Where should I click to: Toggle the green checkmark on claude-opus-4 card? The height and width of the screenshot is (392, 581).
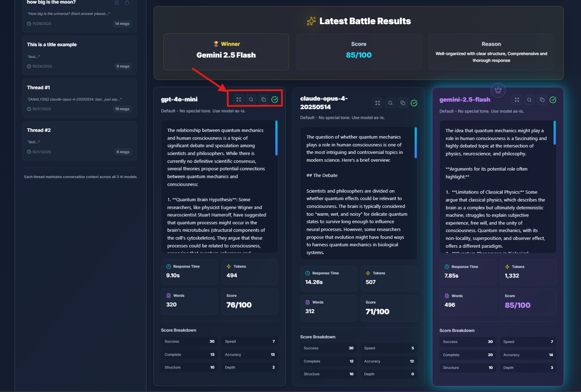[414, 103]
